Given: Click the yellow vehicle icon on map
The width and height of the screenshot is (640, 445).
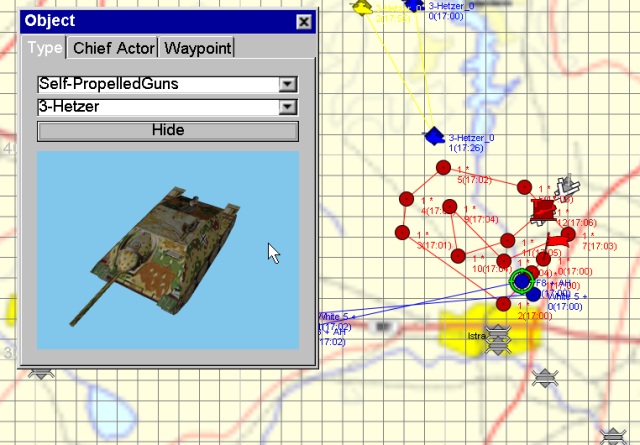Looking at the screenshot, I should pyautogui.click(x=361, y=7).
